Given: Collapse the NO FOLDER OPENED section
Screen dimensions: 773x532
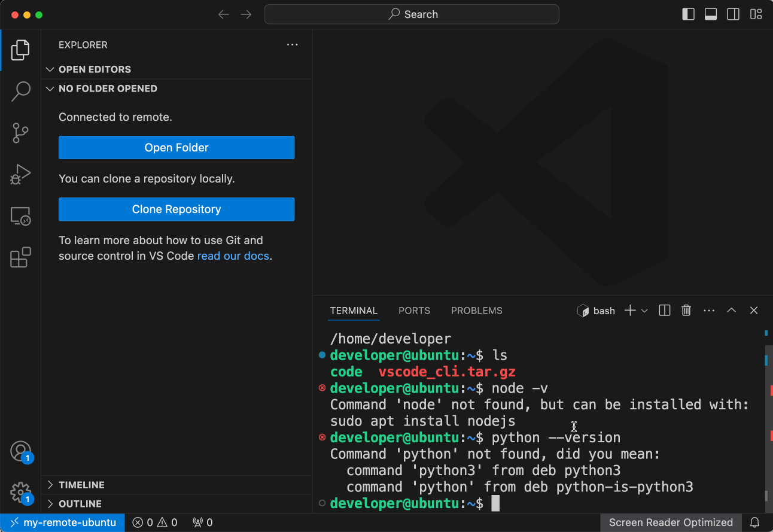Looking at the screenshot, I should pos(177,89).
